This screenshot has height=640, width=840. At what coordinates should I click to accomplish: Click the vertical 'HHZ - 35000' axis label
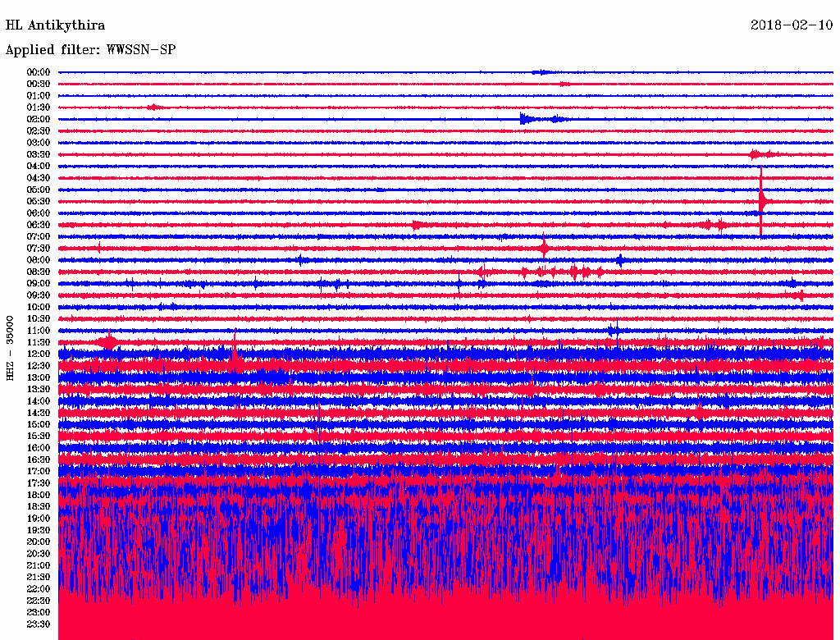[x=10, y=349]
